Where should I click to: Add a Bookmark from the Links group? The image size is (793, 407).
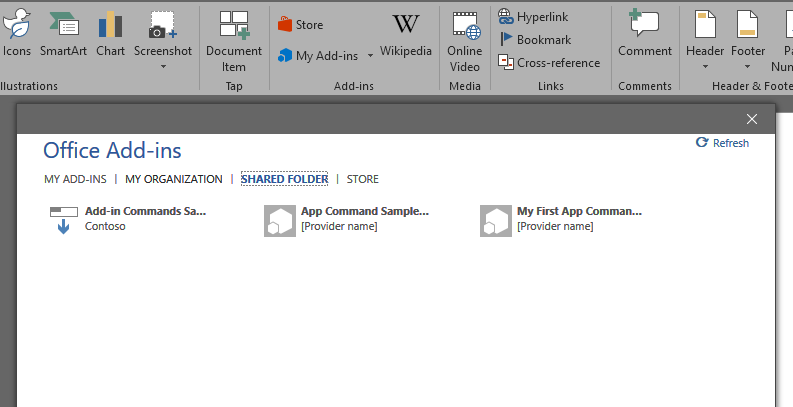click(535, 39)
